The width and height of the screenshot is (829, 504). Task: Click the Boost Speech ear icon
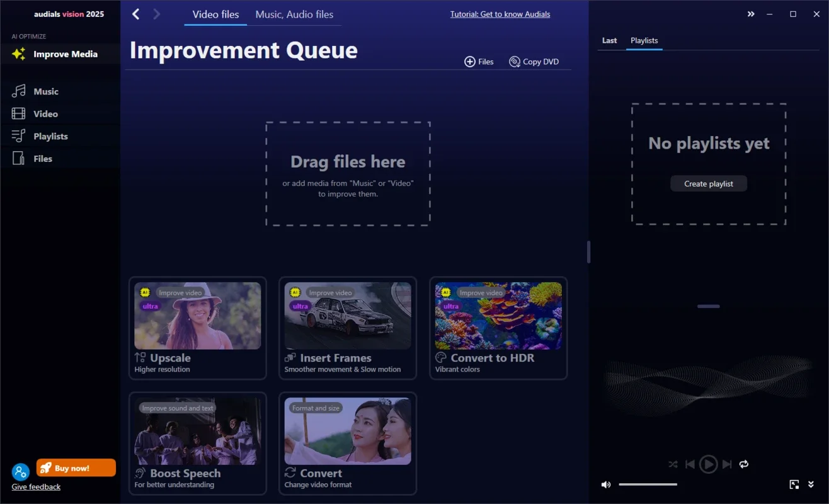[140, 473]
